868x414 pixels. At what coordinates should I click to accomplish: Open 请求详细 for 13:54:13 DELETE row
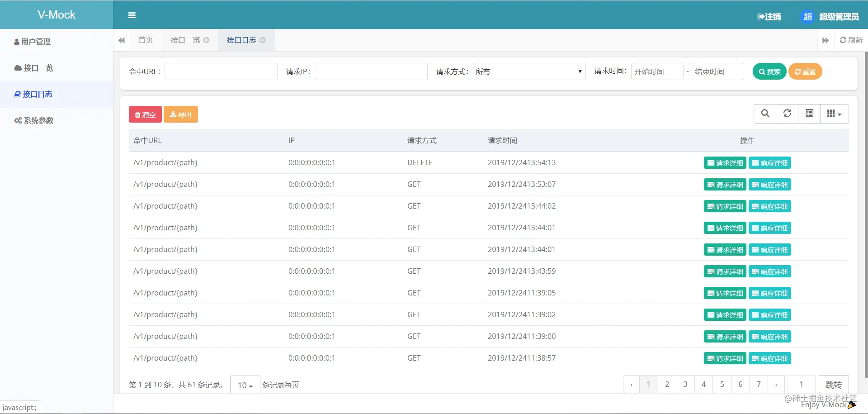click(725, 163)
